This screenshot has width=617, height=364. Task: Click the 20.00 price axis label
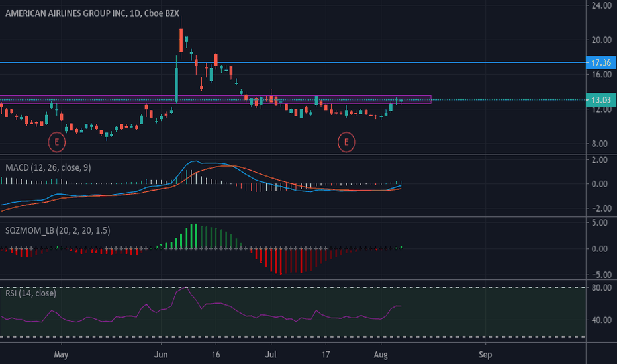coord(602,40)
